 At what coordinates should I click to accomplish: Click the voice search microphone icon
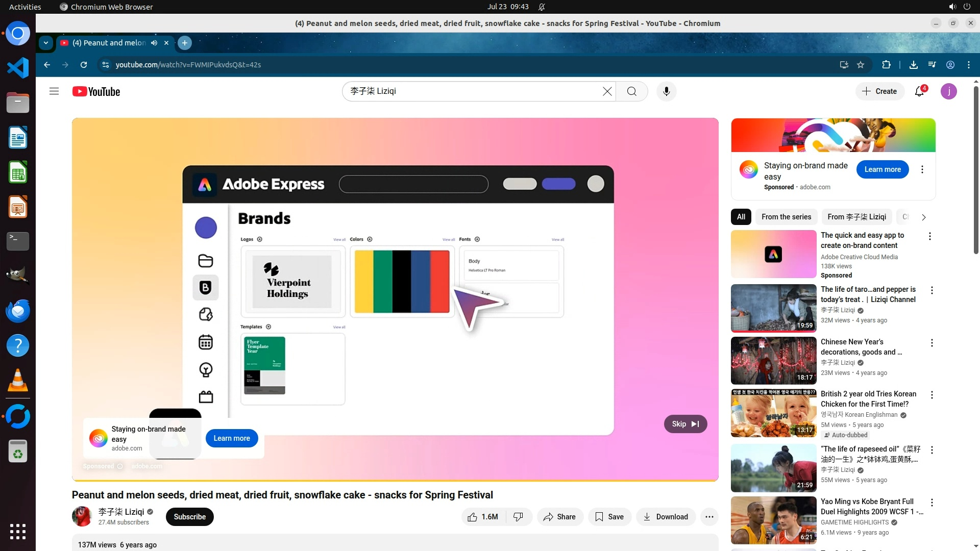click(x=666, y=91)
